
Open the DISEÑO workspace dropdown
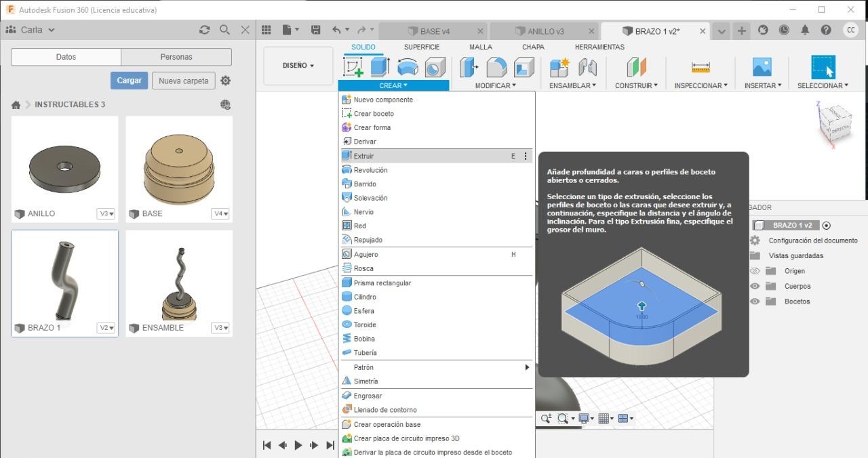[x=298, y=66]
